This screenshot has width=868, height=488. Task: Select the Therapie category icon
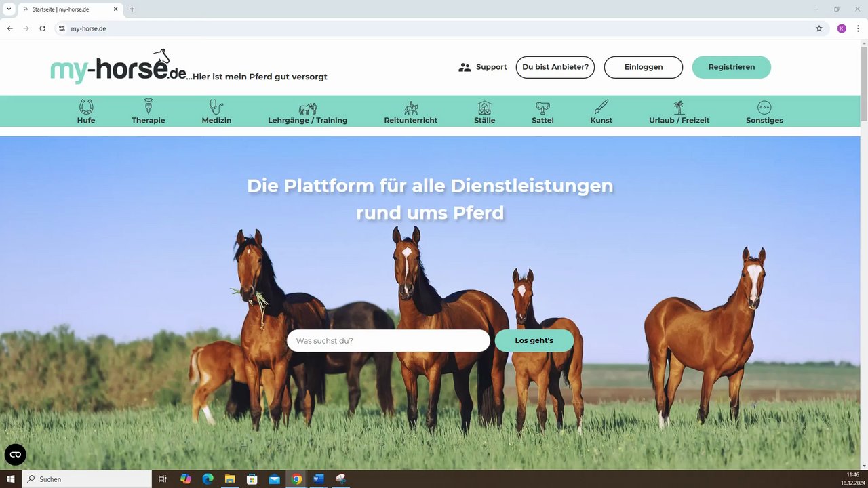click(149, 106)
